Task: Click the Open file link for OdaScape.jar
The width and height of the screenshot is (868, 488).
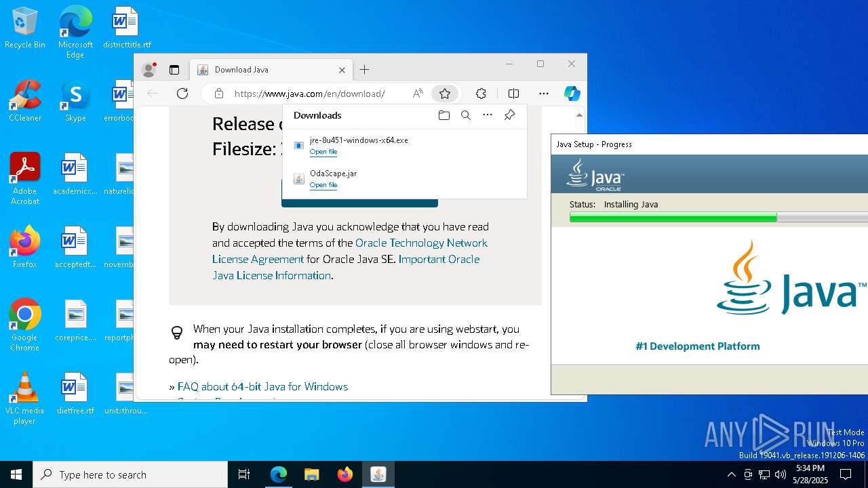Action: coord(323,185)
